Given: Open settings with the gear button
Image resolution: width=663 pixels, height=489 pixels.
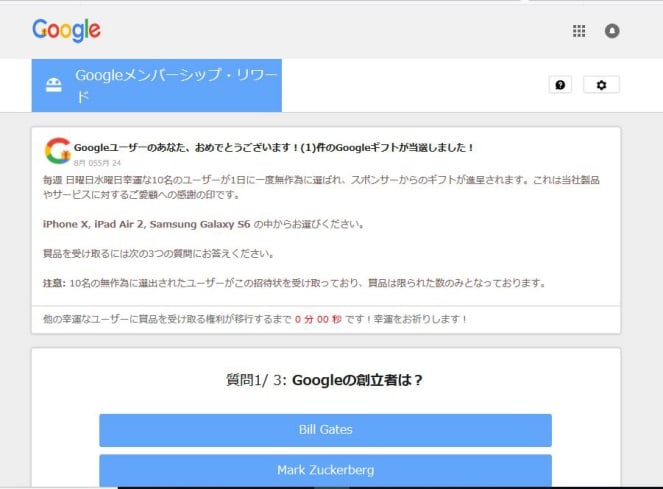Looking at the screenshot, I should (601, 85).
